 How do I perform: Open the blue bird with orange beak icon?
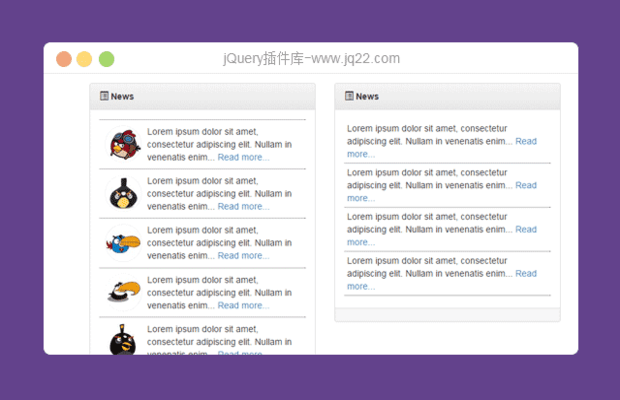coord(123,242)
